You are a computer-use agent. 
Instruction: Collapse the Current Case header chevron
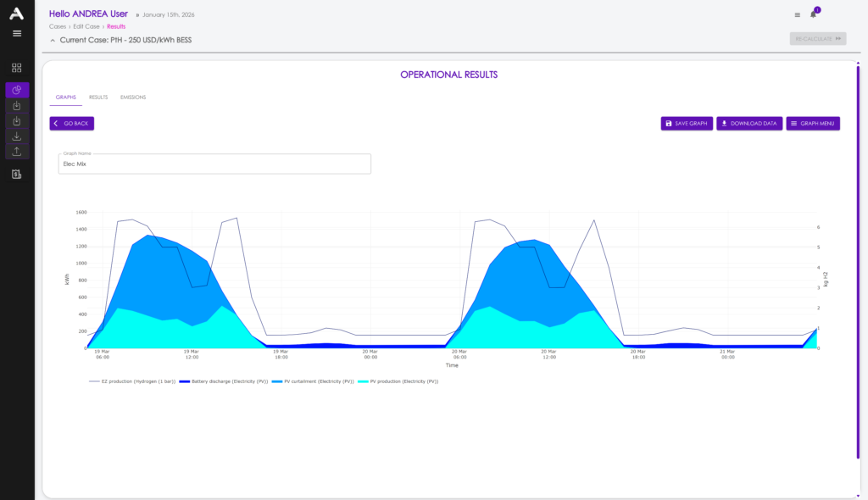click(53, 40)
